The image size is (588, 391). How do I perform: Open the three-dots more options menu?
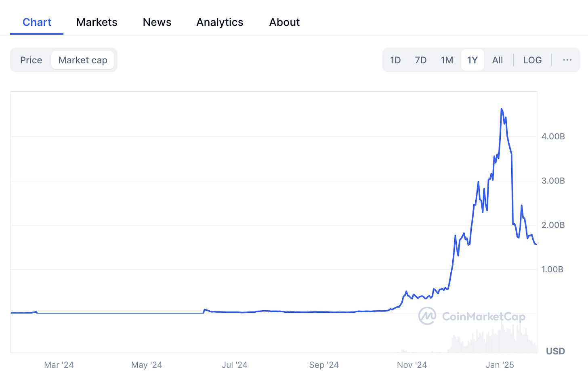567,60
